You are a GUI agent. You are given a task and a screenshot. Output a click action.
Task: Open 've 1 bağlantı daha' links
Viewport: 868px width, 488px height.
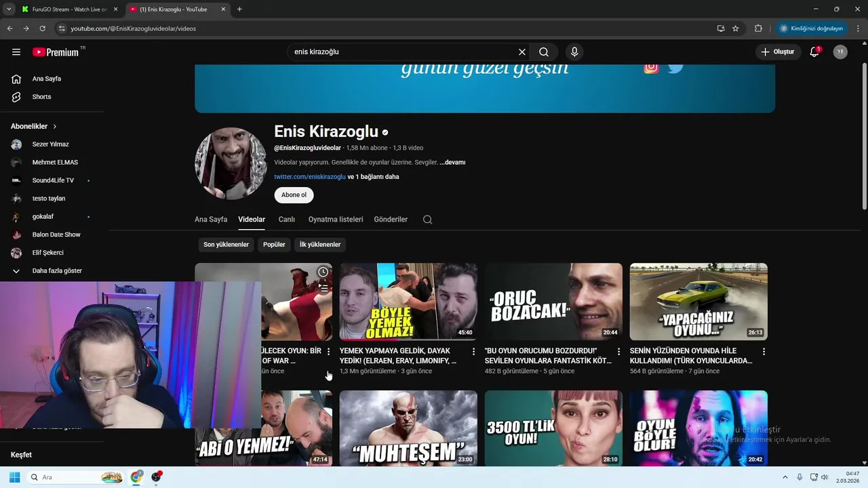[373, 177]
